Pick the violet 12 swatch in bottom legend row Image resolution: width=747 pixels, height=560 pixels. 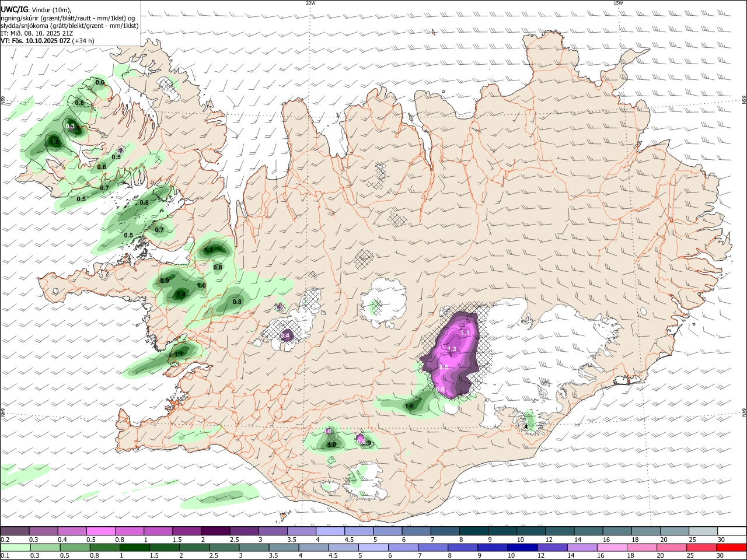point(552,547)
